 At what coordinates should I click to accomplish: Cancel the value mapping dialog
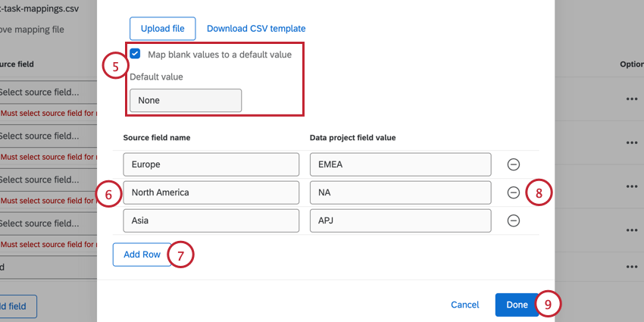point(464,305)
